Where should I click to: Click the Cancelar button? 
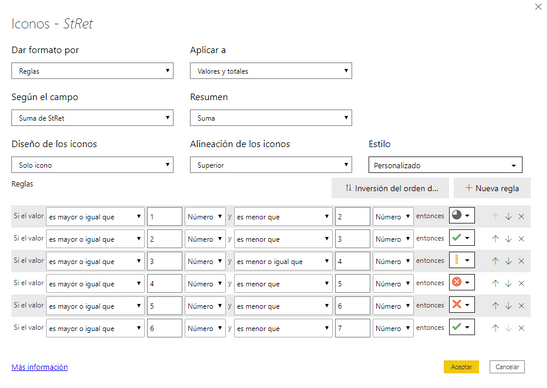point(507,367)
